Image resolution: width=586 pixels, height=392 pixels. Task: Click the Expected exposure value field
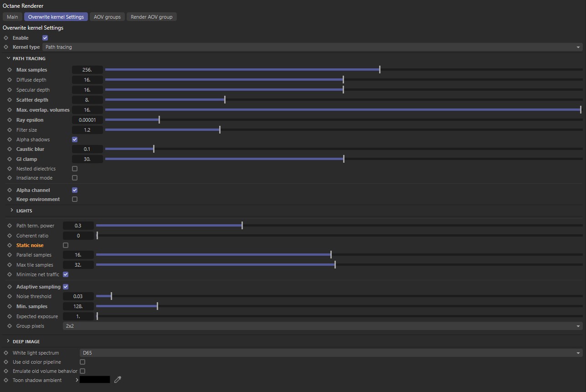coord(78,316)
